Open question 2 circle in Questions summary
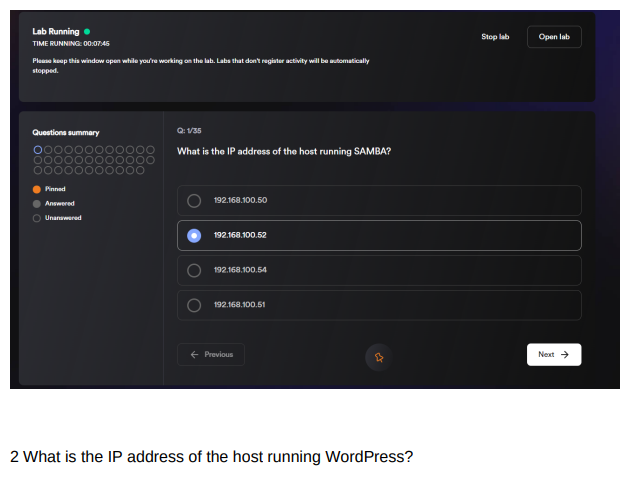The image size is (620, 483). [47, 150]
